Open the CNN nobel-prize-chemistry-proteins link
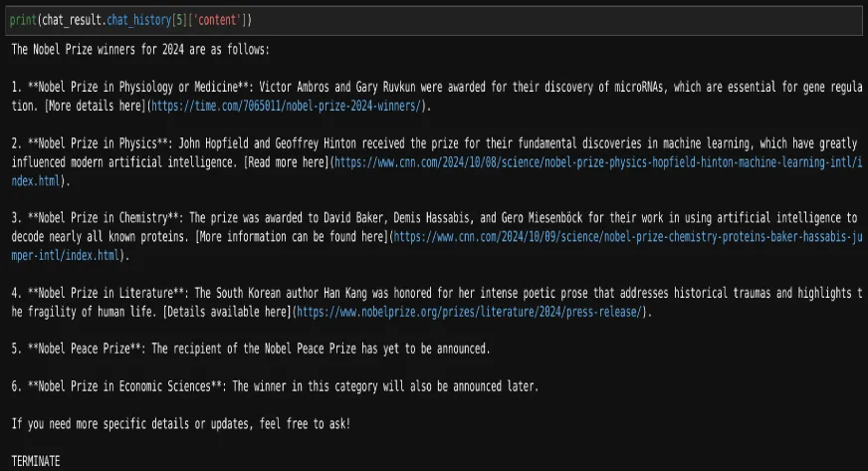Screen dimensions: 868x471 click(628, 237)
